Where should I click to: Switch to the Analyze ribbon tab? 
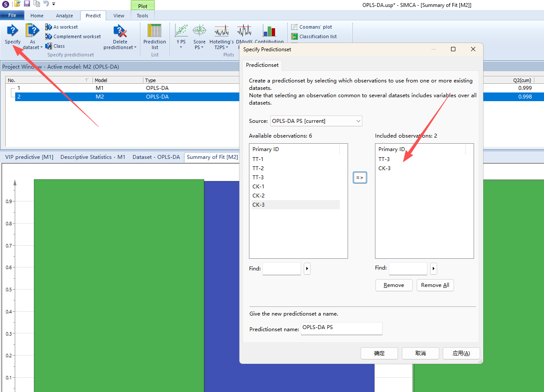[64, 16]
